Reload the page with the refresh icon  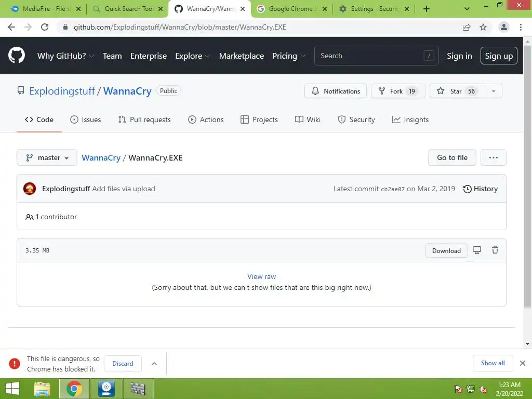[x=45, y=27]
